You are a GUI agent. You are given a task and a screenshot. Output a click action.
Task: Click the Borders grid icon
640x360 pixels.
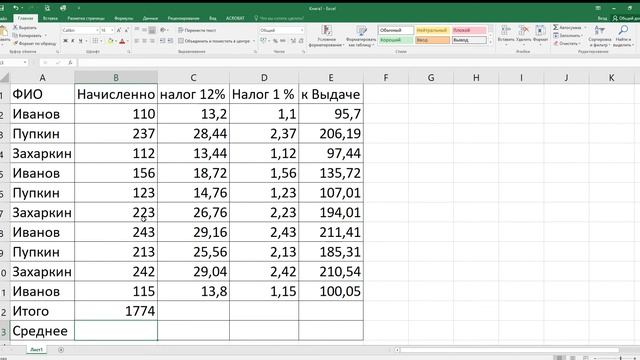point(95,41)
